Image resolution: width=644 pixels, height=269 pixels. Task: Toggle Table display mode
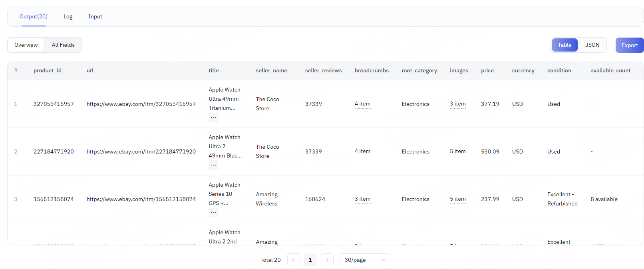pos(564,45)
